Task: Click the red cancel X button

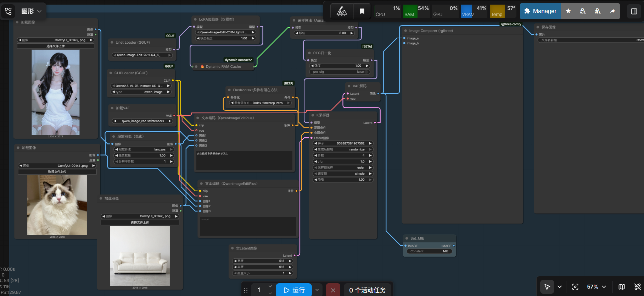Action: (x=333, y=290)
